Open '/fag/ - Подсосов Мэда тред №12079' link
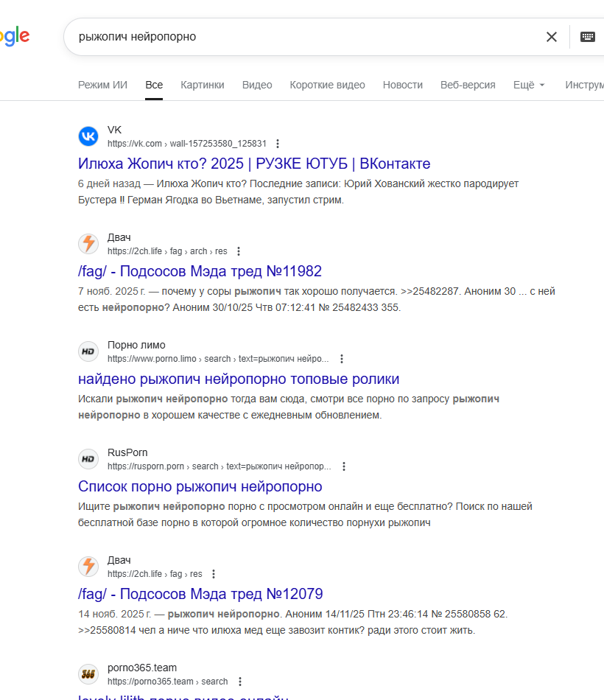Image resolution: width=604 pixels, height=700 pixels. [200, 594]
